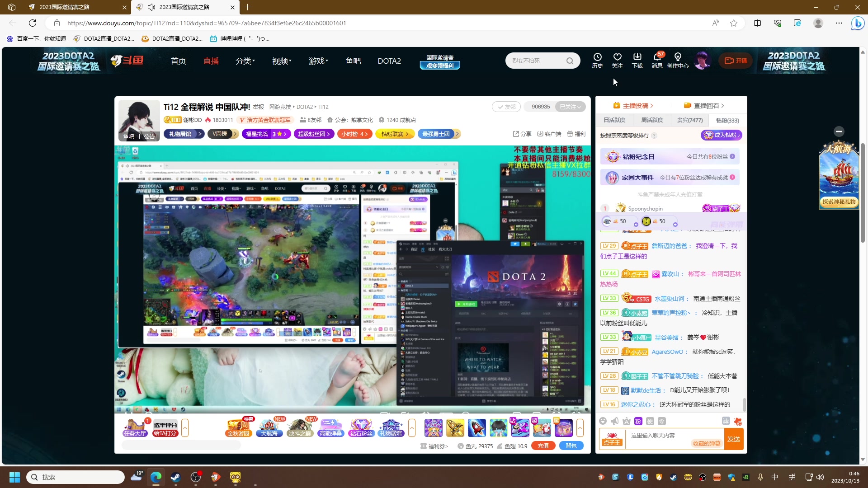The image size is (868, 488).
Task: Click the megaphone horn icon in chat
Action: click(614, 421)
